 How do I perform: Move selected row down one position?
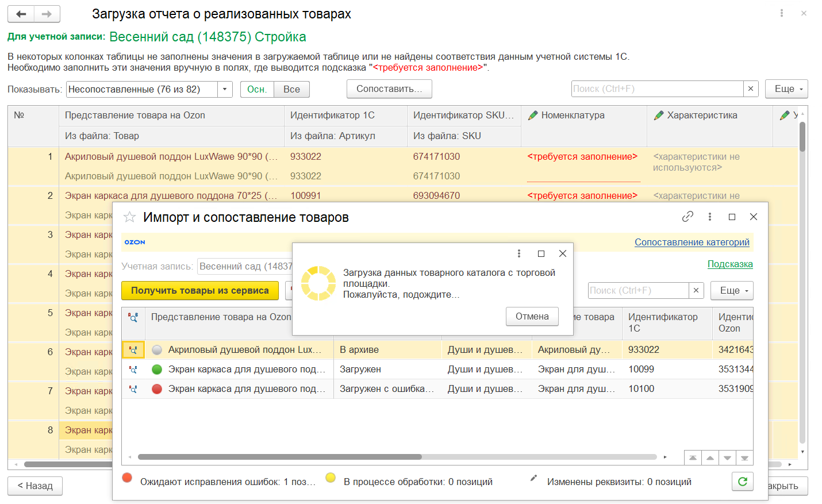click(727, 458)
